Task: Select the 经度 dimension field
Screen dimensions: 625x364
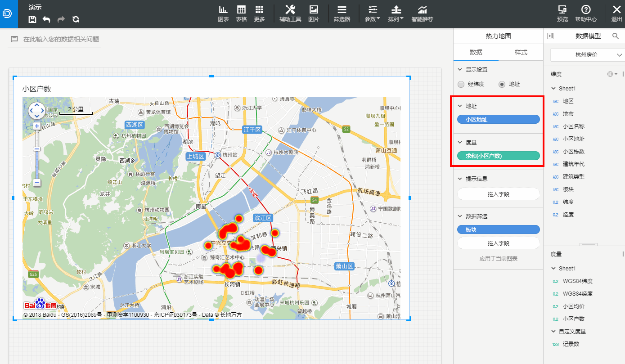Action: (568, 215)
